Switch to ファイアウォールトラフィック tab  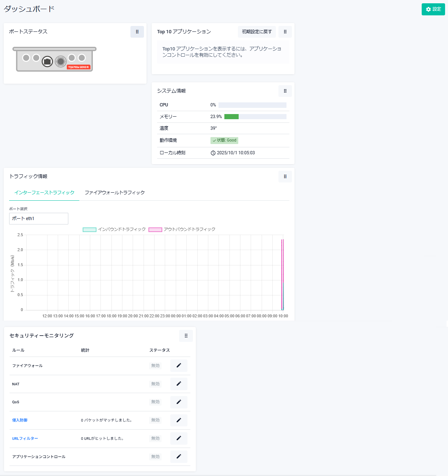[115, 193]
